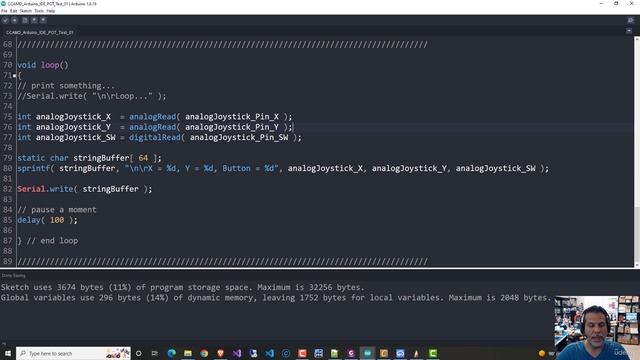Viewport: 640px width, 360px height.
Task: Click the 'Sketch uses 3674 bytes' console line
Action: tap(182, 287)
